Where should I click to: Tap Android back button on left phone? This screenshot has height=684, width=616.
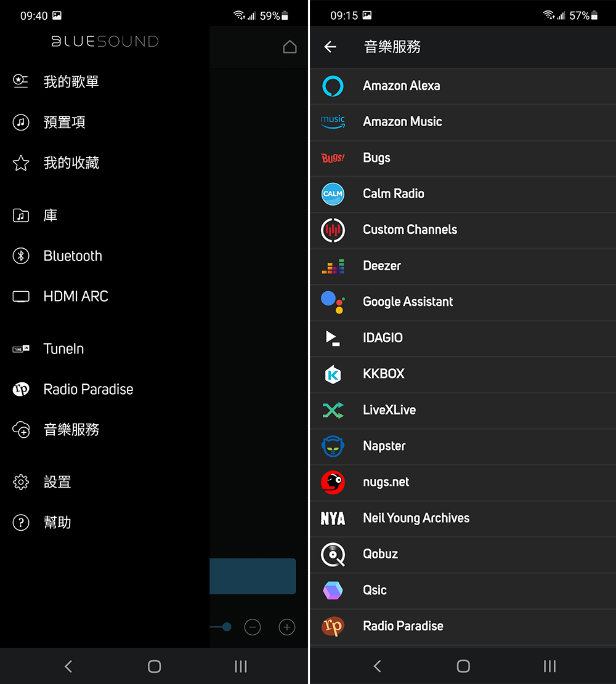(x=68, y=666)
